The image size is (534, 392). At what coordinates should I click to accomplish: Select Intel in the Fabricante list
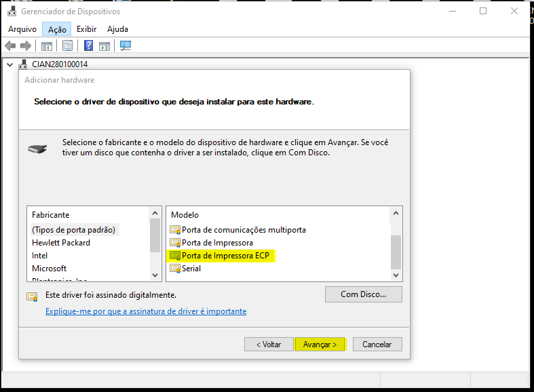pyautogui.click(x=39, y=256)
